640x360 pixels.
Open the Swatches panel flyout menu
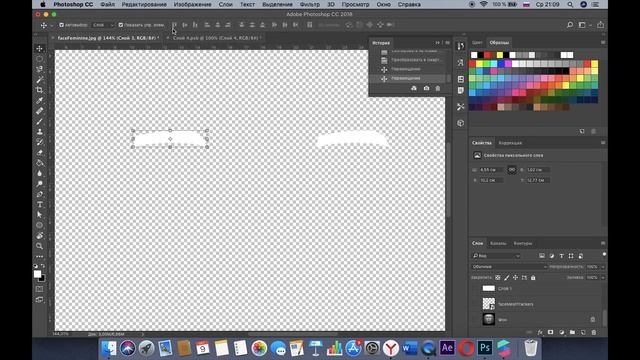pyautogui.click(x=603, y=42)
